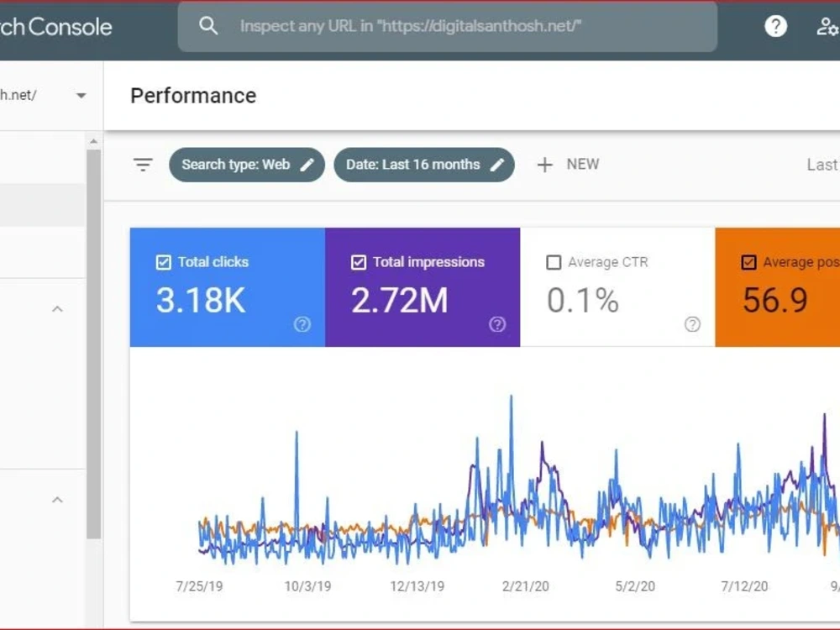Open the help question mark icon
The height and width of the screenshot is (630, 840).
click(775, 26)
